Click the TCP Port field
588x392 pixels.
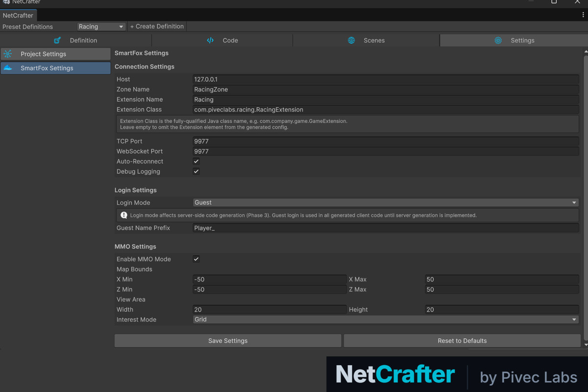(x=386, y=141)
